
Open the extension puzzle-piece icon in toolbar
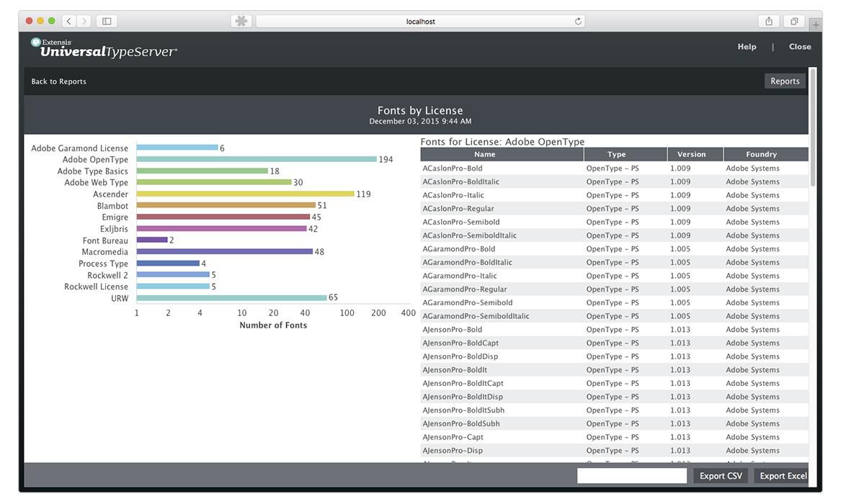click(241, 21)
